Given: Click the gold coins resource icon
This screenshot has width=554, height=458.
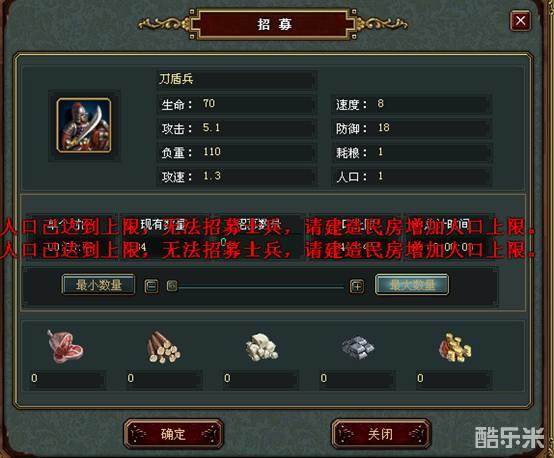Looking at the screenshot, I should point(455,347).
